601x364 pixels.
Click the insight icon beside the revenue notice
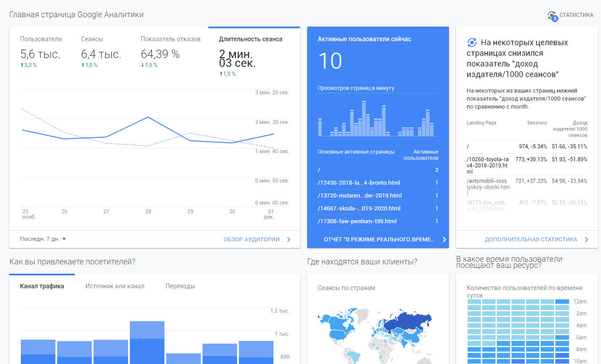point(472,43)
